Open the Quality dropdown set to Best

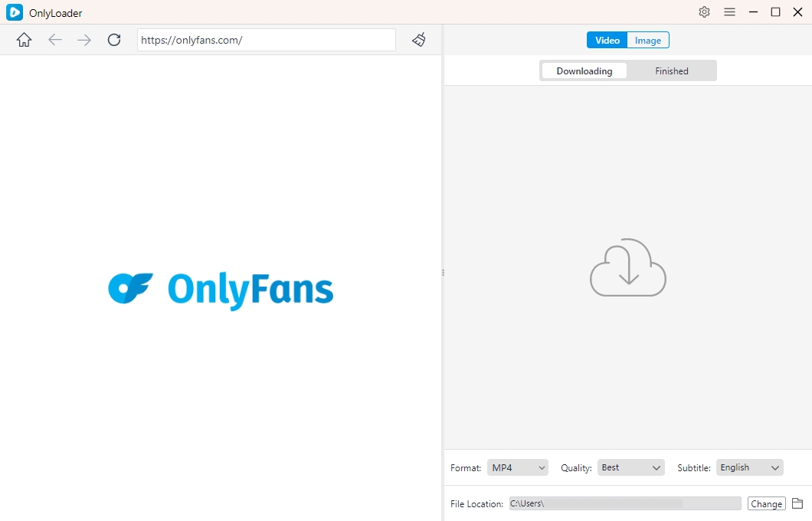tap(630, 467)
